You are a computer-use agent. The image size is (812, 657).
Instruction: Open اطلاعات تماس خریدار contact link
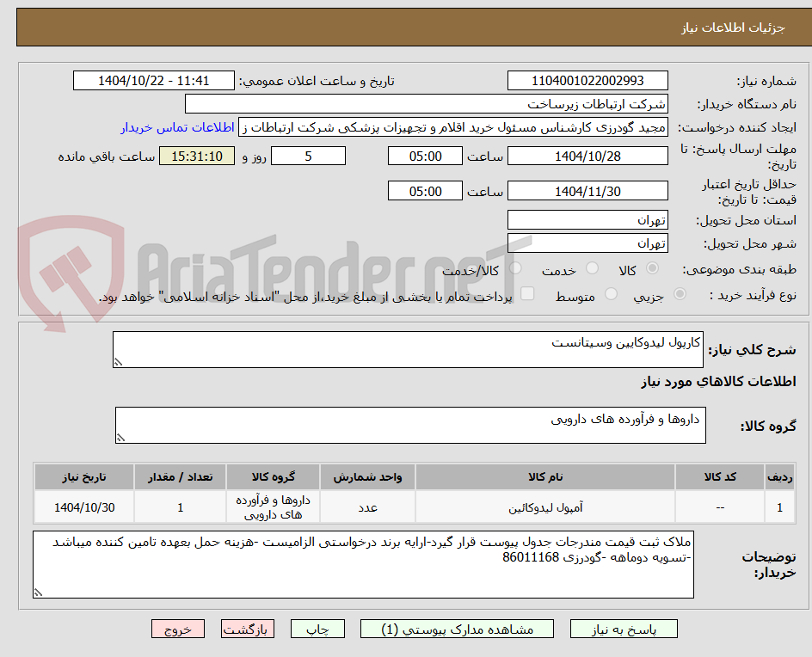(177, 127)
